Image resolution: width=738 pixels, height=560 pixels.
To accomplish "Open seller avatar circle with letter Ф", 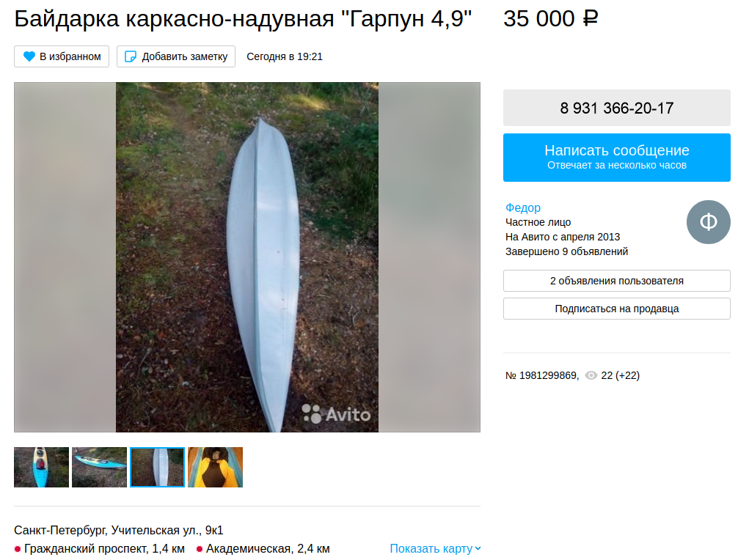I will [709, 222].
